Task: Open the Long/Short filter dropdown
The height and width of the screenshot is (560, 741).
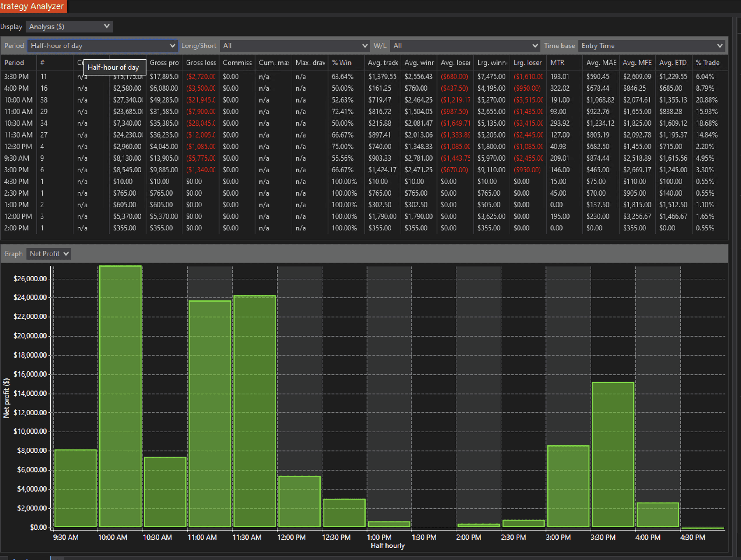Action: [x=294, y=46]
